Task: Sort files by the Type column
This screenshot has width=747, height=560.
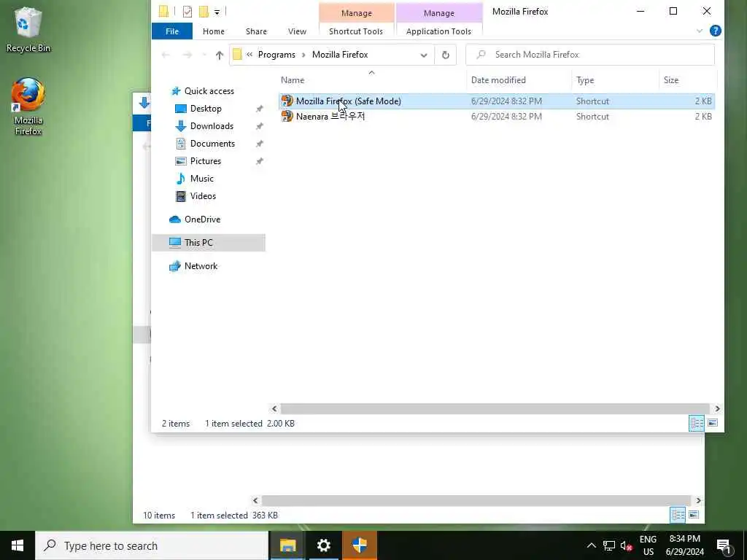Action: point(615,80)
